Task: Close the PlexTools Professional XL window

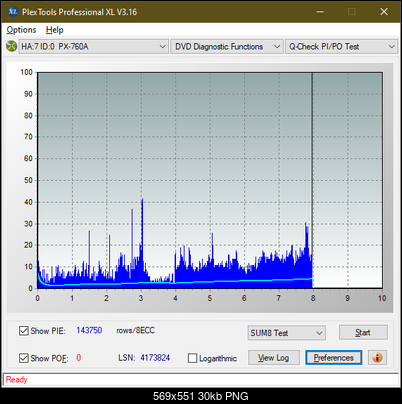Action: click(384, 12)
